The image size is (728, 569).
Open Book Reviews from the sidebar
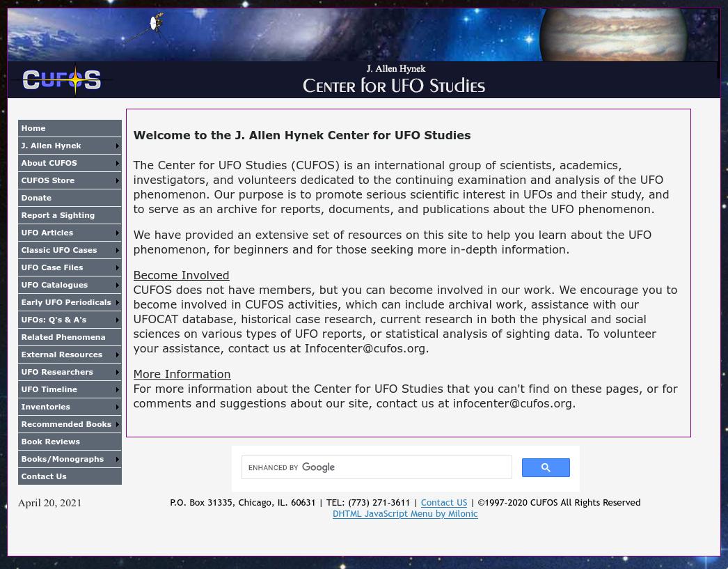(50, 442)
